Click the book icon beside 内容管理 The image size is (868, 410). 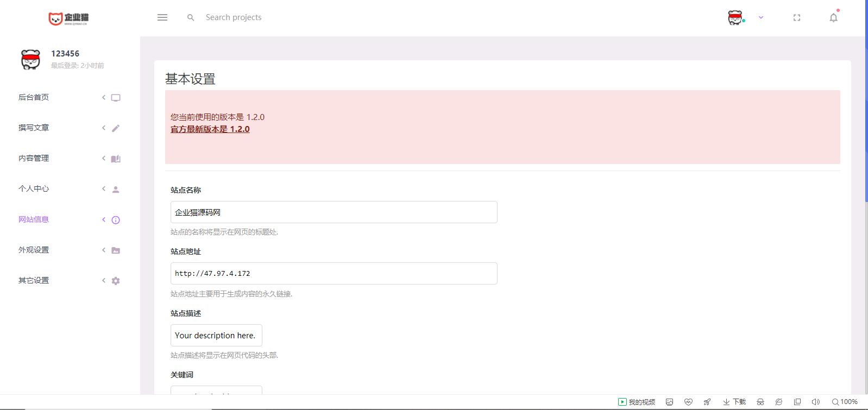pyautogui.click(x=116, y=159)
